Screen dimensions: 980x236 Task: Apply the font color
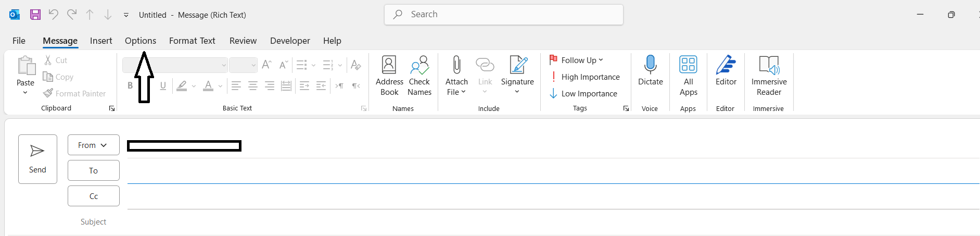coord(208,86)
